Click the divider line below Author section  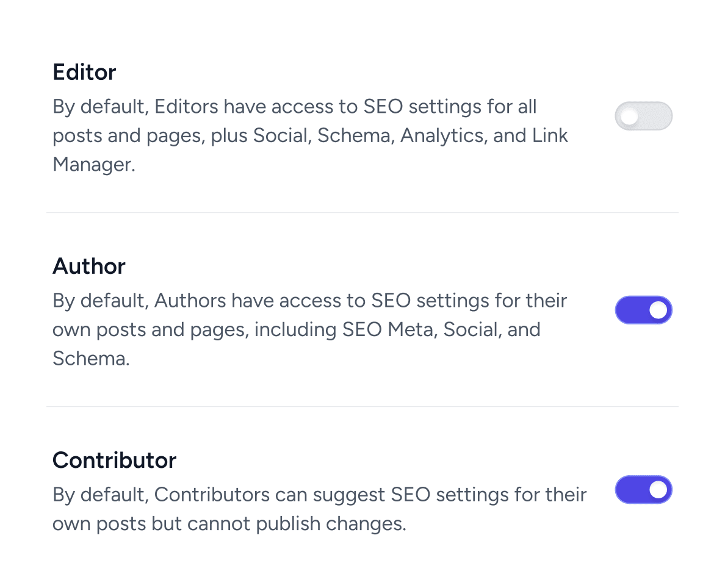362,407
